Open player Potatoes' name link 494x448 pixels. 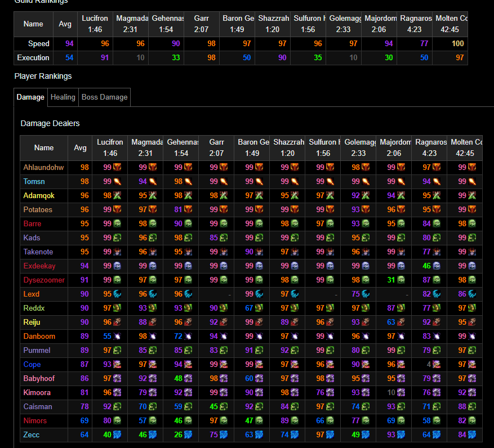pos(38,209)
